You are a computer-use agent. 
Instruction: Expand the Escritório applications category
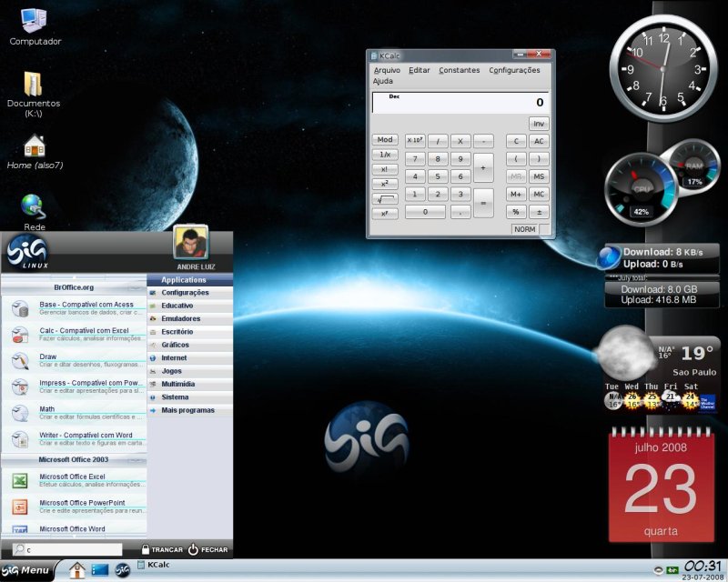pos(190,332)
